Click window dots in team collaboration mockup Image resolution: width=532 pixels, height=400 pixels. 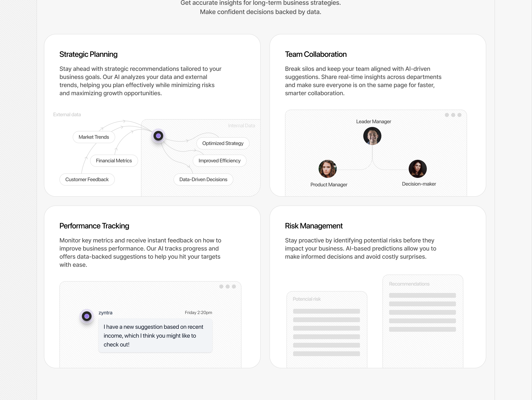pos(453,115)
